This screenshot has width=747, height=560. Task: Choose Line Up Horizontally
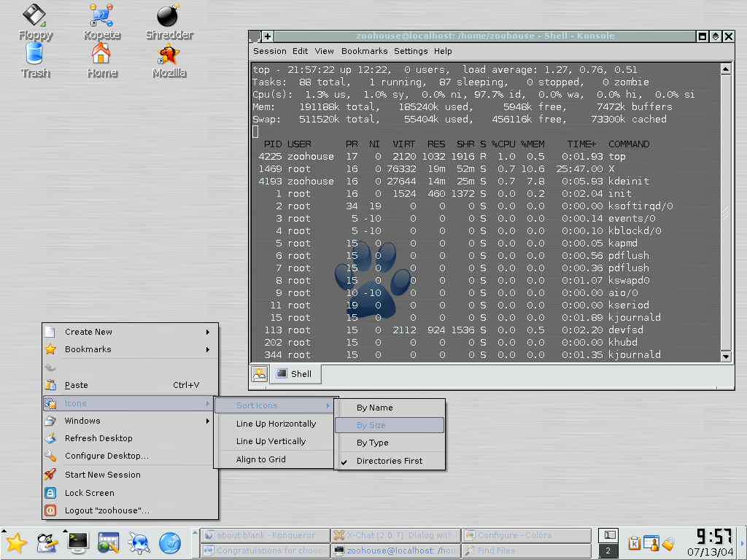coord(274,424)
